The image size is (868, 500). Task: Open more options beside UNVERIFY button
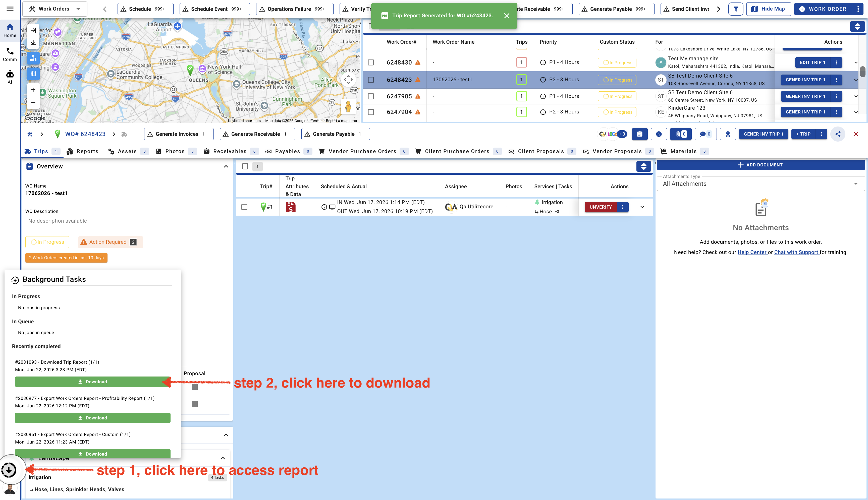click(x=623, y=207)
